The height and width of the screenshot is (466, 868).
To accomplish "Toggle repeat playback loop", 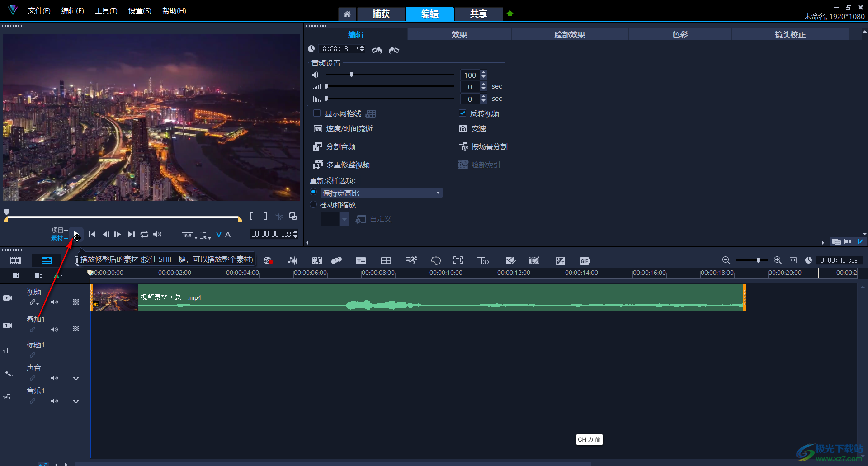I will [x=144, y=234].
